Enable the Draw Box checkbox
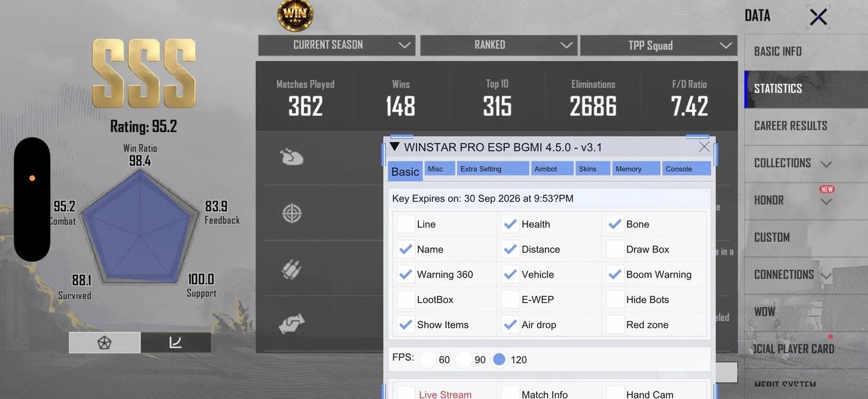 pyautogui.click(x=615, y=249)
